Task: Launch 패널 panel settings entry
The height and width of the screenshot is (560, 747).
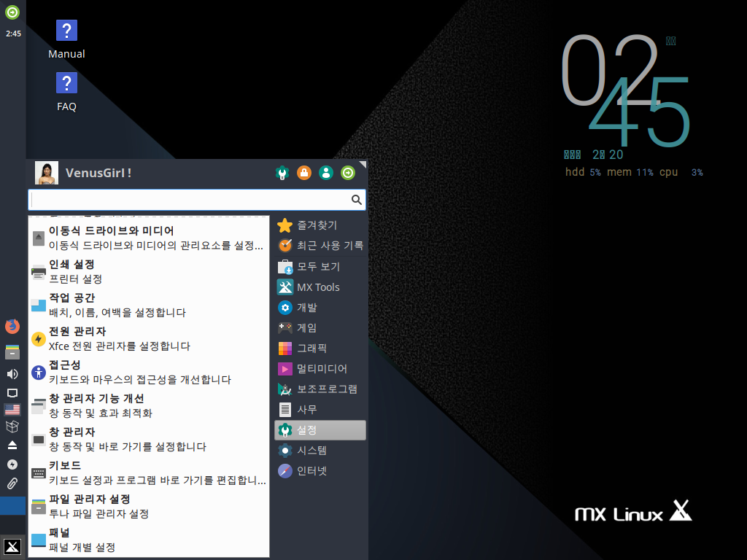Action: coord(149,540)
